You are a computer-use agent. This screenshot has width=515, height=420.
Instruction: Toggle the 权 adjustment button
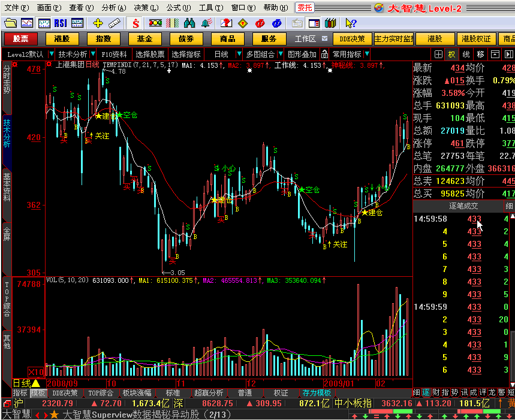[x=452, y=54]
